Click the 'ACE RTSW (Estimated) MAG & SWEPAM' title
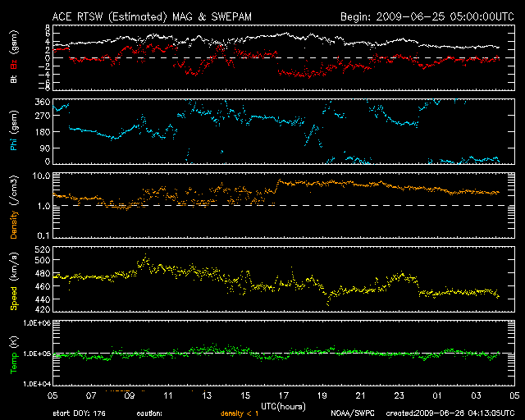Image resolution: width=525 pixels, height=420 pixels. (x=152, y=16)
